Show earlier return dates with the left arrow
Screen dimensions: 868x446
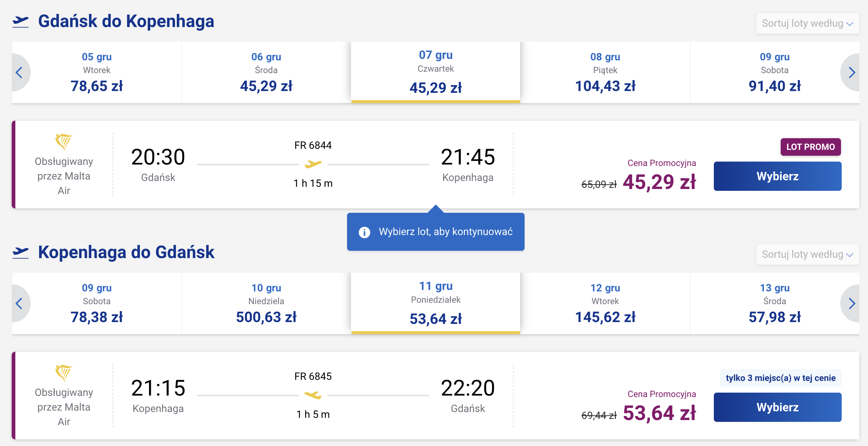point(20,303)
